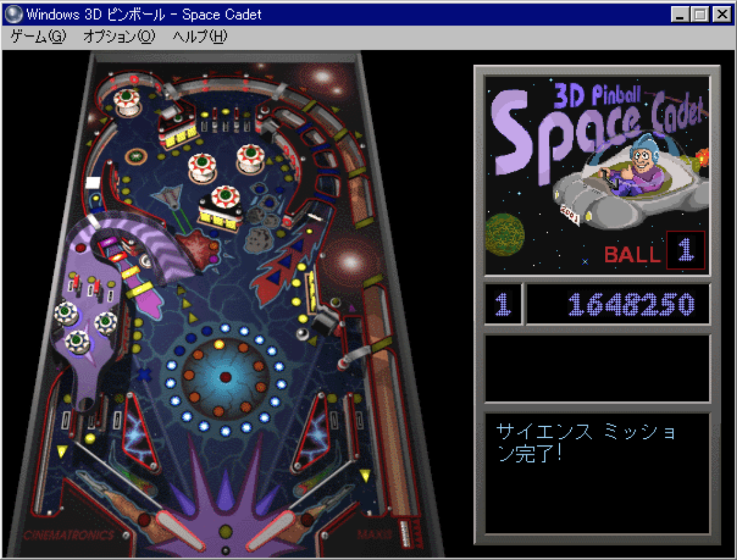Click the Space Cadet logo artwork
The width and height of the screenshot is (737, 560).
[597, 175]
